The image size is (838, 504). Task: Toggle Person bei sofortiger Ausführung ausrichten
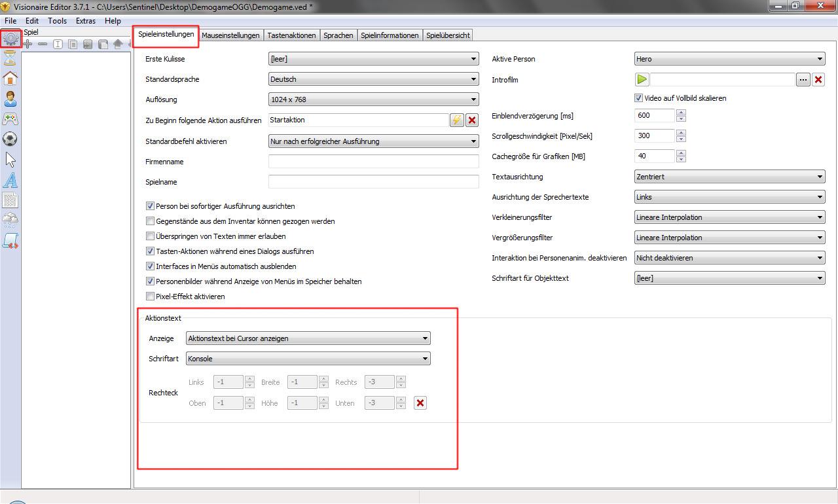click(x=151, y=206)
